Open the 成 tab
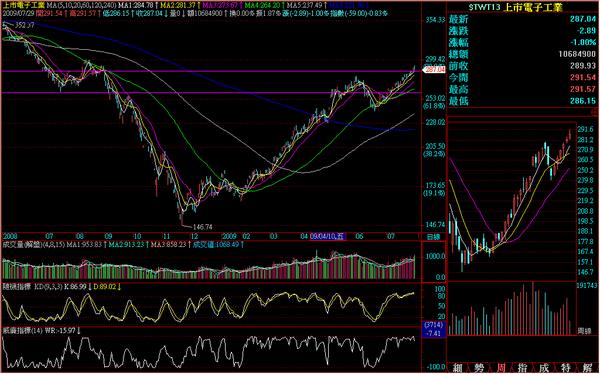This screenshot has height=374, width=600. (x=544, y=368)
